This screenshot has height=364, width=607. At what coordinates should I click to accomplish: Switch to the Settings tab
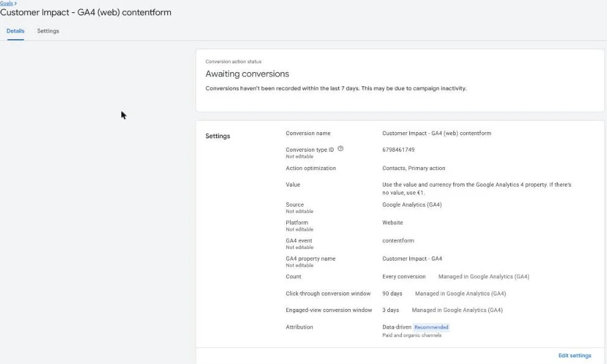coord(48,31)
